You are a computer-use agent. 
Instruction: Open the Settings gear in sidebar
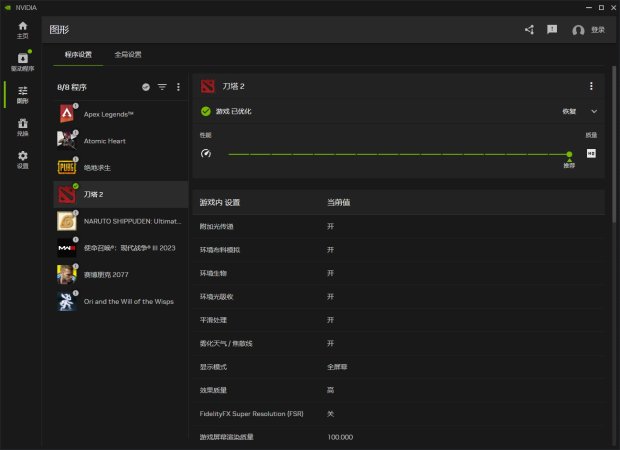pyautogui.click(x=23, y=159)
